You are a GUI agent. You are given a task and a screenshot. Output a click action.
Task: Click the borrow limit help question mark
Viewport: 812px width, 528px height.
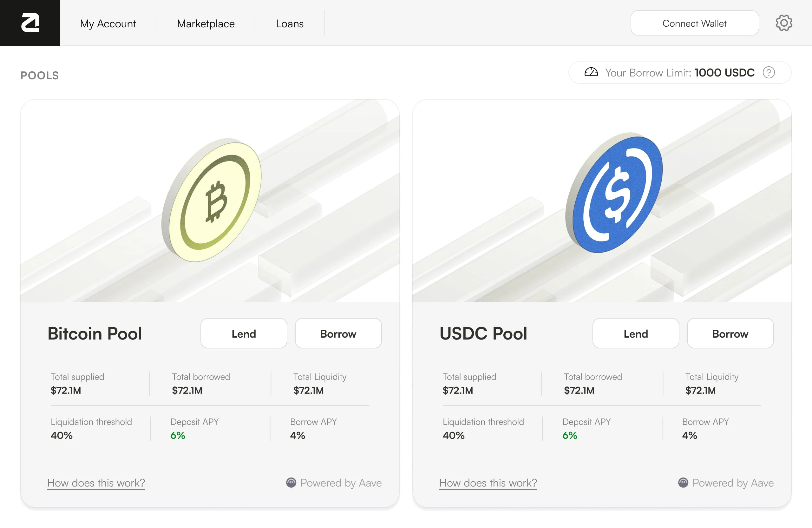(x=769, y=72)
